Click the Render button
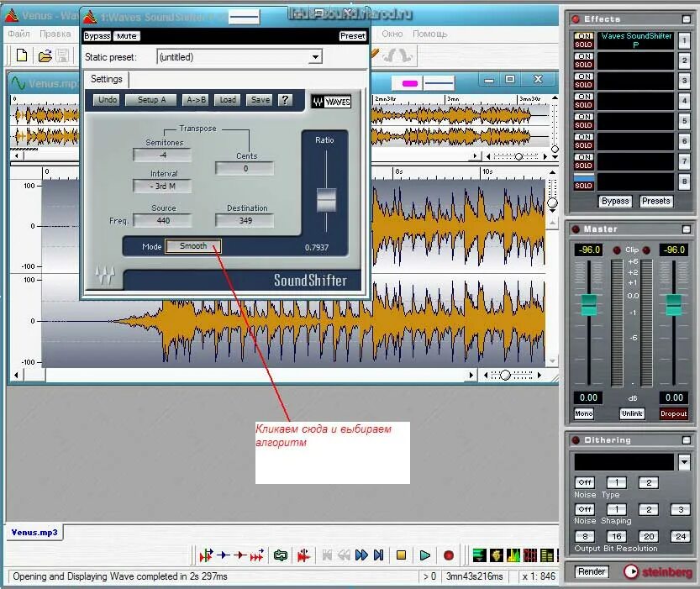This screenshot has width=700, height=589. pyautogui.click(x=592, y=571)
